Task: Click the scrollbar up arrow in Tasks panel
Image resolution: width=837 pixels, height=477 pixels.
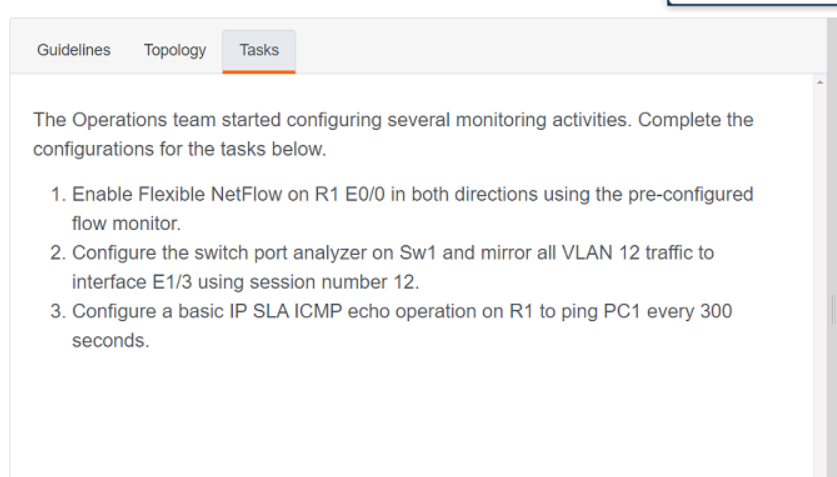Action: pos(820,82)
